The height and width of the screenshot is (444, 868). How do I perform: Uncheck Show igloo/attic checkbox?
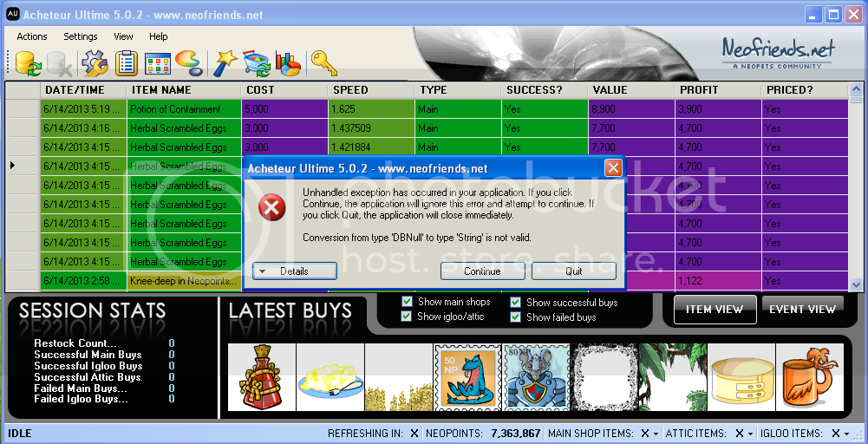pyautogui.click(x=408, y=317)
